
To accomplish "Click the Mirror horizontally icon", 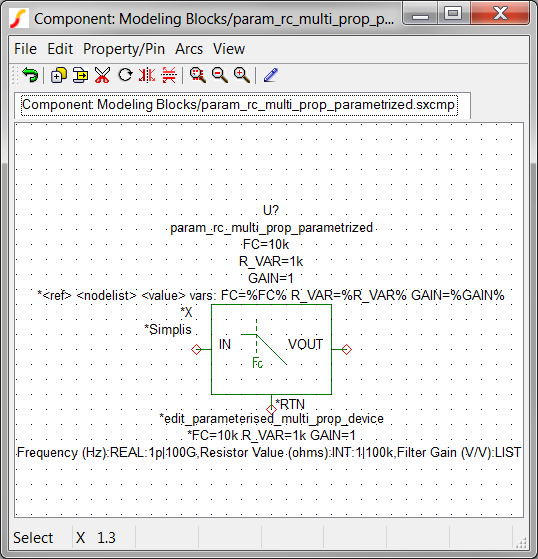I will 147,75.
